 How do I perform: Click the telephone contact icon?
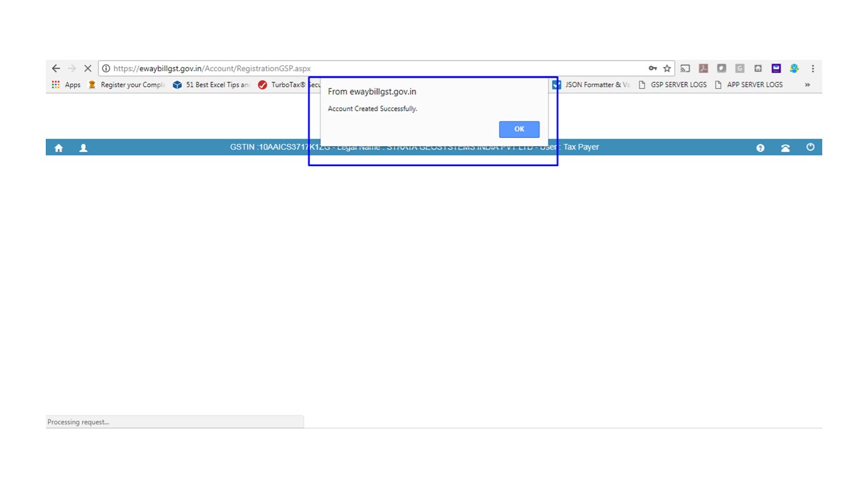click(x=785, y=148)
